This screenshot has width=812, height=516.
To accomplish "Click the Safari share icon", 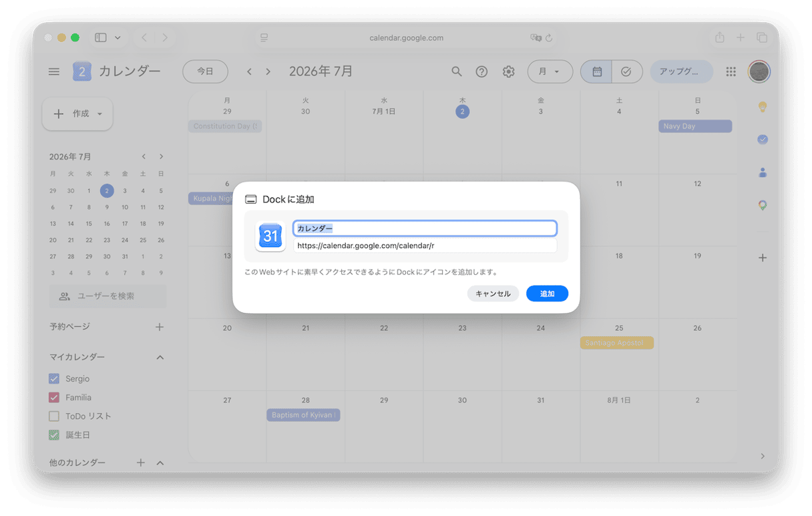I will (719, 38).
